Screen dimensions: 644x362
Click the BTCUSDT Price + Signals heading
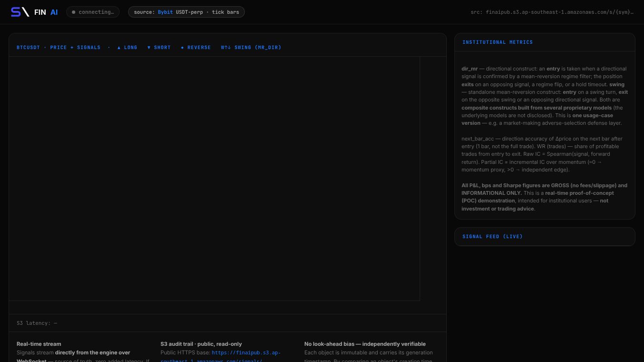click(59, 48)
